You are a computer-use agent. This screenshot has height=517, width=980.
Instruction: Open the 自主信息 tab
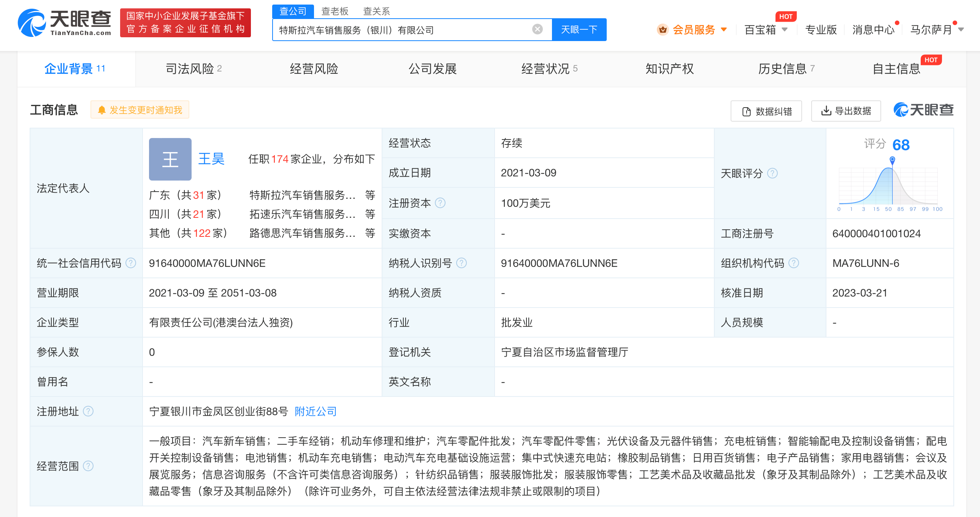pos(896,69)
